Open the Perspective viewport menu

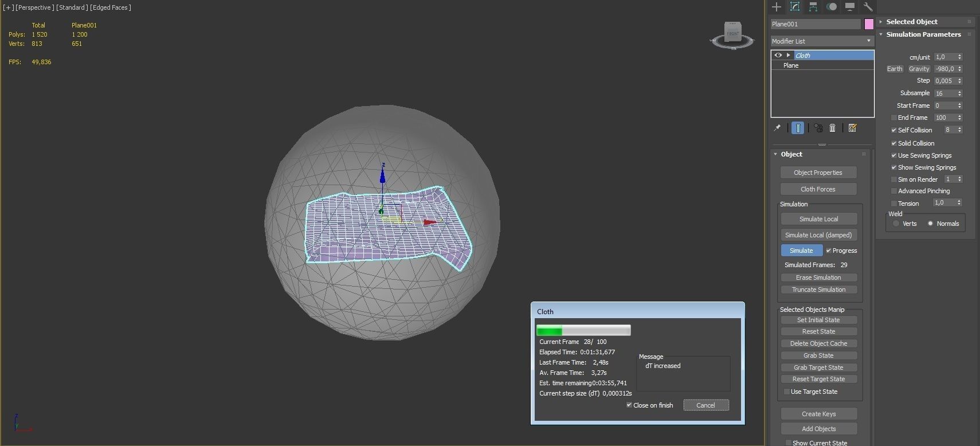35,7
